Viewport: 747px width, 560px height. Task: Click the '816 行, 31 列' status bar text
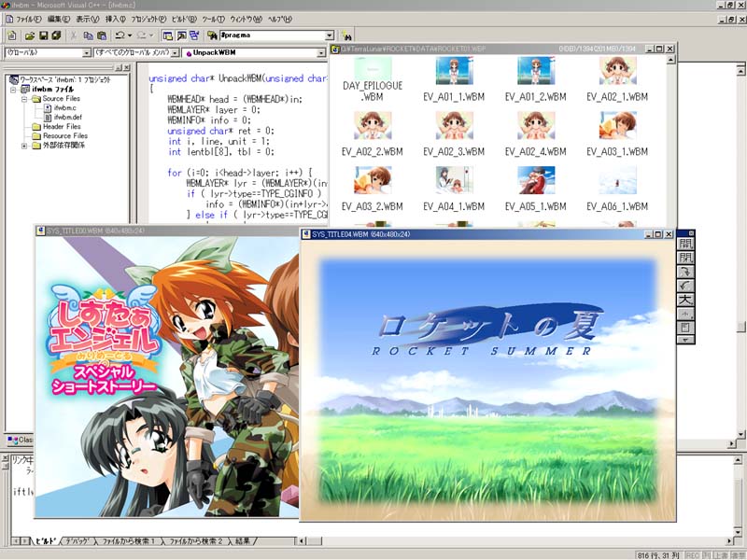click(x=658, y=555)
